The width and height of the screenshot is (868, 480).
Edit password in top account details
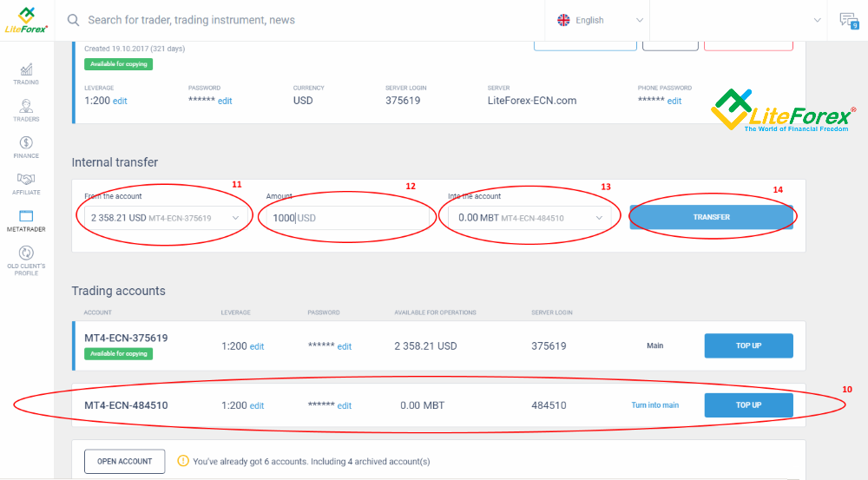tap(225, 101)
